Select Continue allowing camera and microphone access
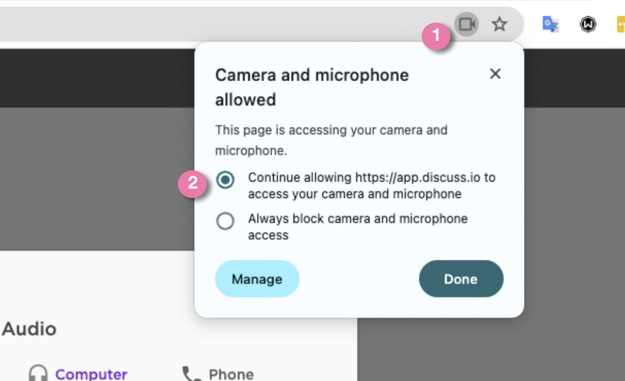 [x=225, y=180]
